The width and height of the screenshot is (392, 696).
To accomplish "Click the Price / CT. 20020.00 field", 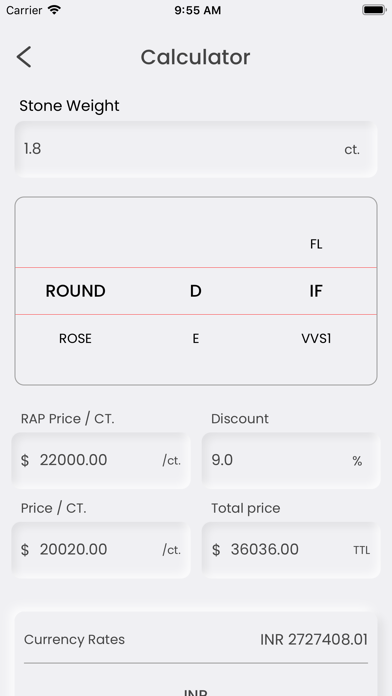I will click(101, 550).
